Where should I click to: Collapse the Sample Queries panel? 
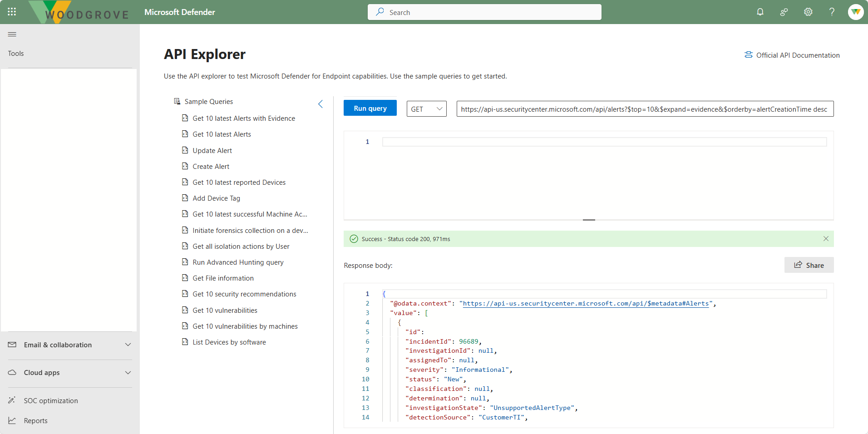pos(321,104)
